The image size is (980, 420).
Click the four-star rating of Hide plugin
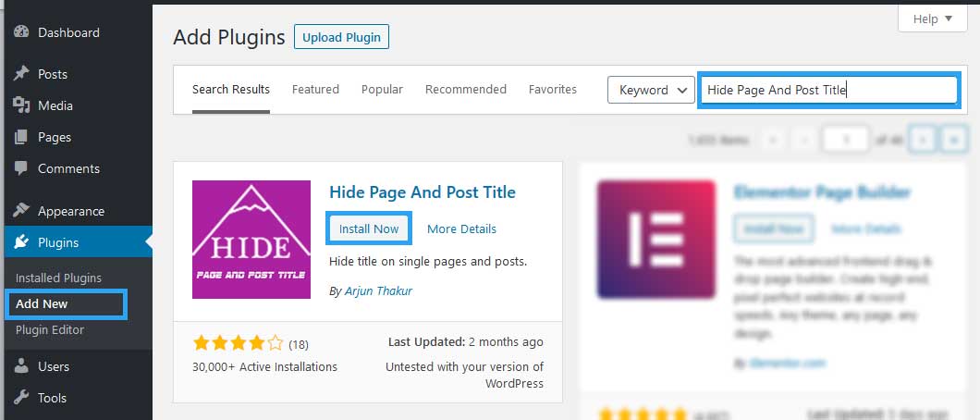click(239, 342)
